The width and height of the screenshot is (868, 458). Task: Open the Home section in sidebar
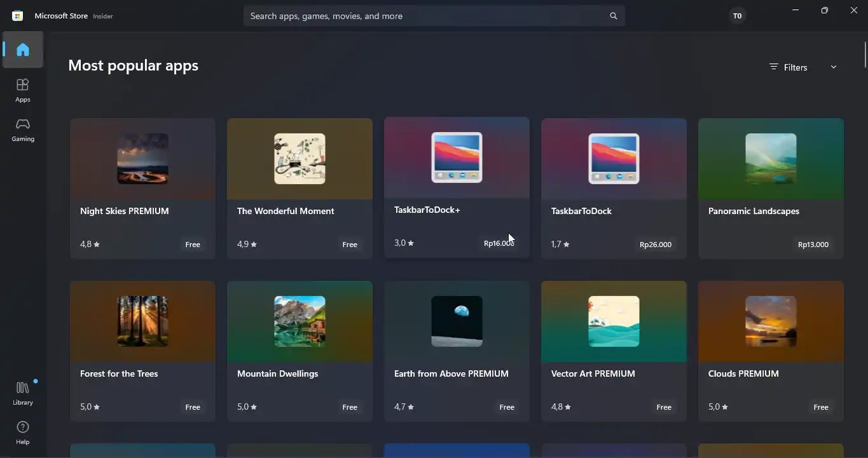pyautogui.click(x=23, y=50)
